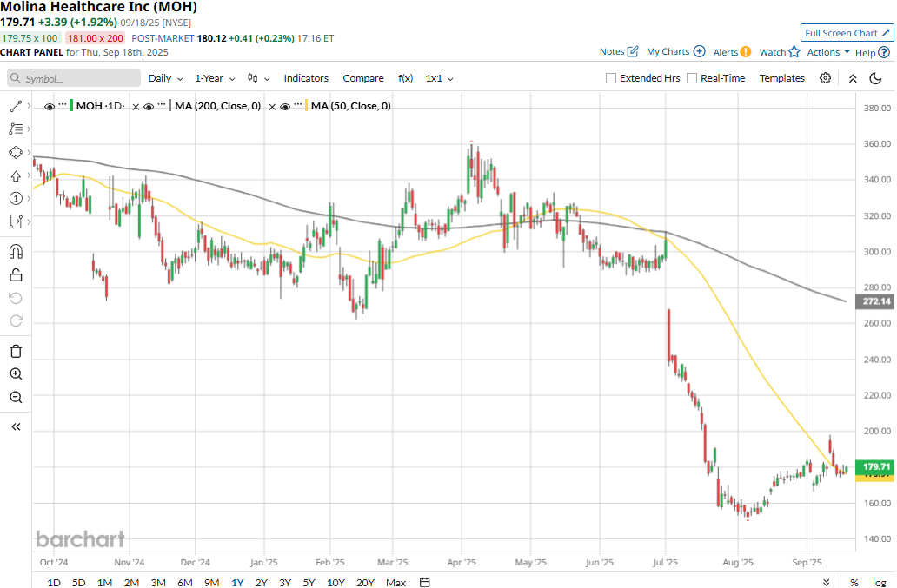Open the 1-Year period dropdown
The width and height of the screenshot is (897, 588).
[215, 78]
